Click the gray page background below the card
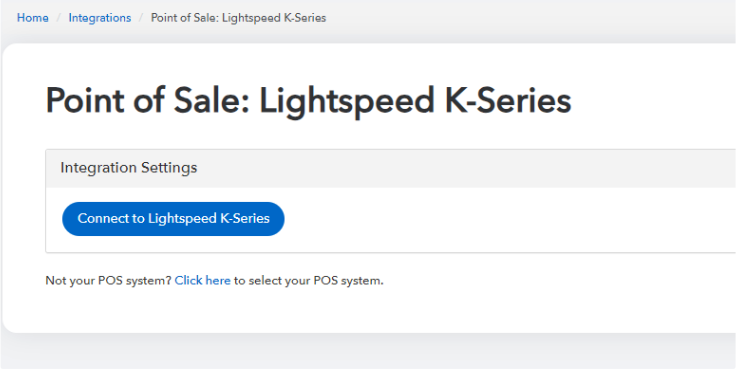Viewport: 739px width, 371px height. point(370,351)
